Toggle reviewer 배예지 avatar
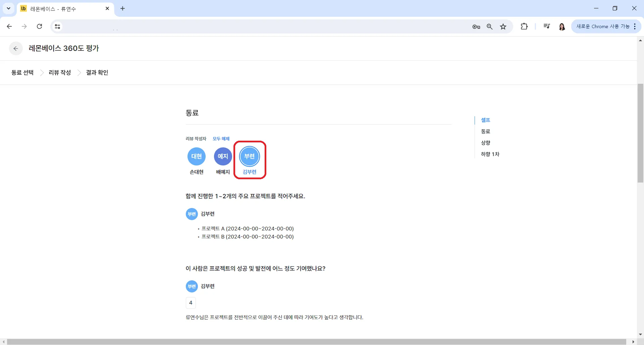 click(x=223, y=156)
